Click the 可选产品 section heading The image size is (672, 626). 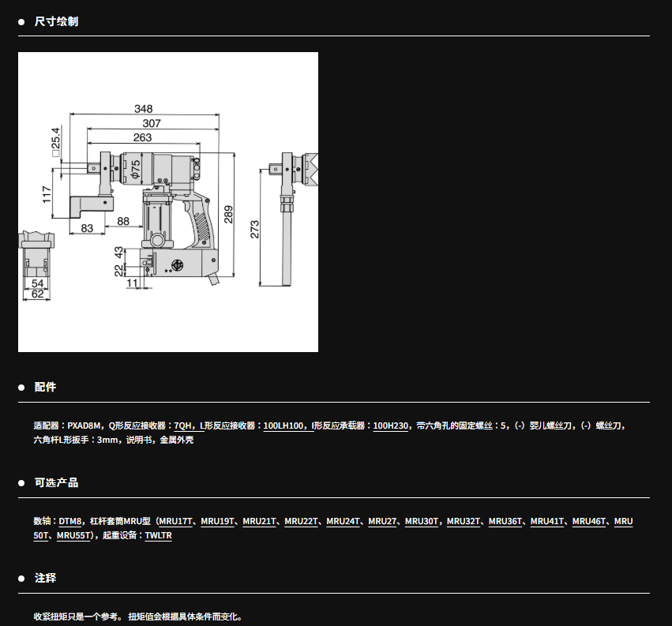(56, 483)
